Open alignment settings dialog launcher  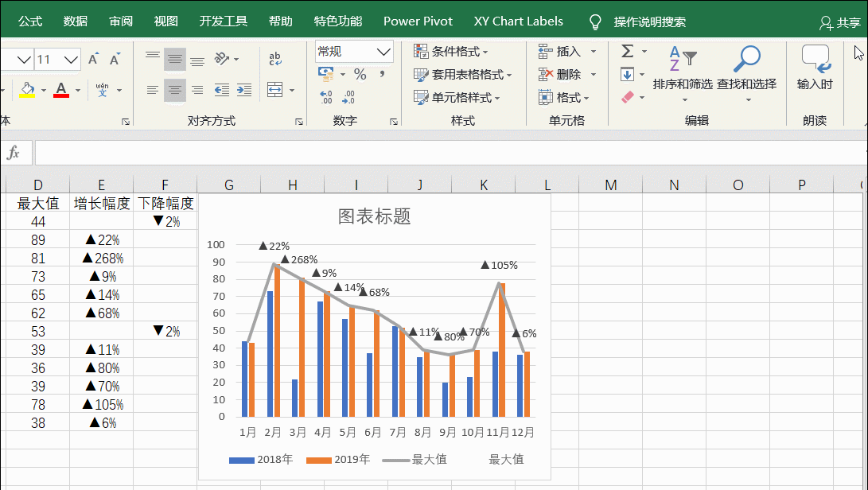tap(299, 121)
